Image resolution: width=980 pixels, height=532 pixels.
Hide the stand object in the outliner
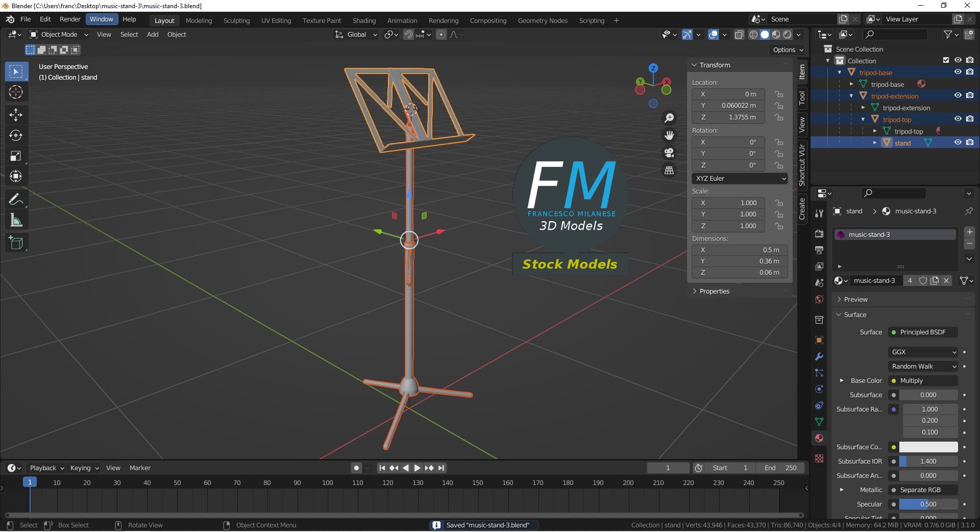(x=958, y=142)
